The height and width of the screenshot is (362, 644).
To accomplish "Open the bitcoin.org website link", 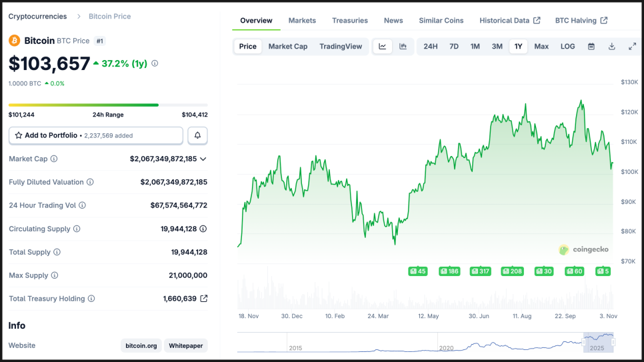I will 141,345.
